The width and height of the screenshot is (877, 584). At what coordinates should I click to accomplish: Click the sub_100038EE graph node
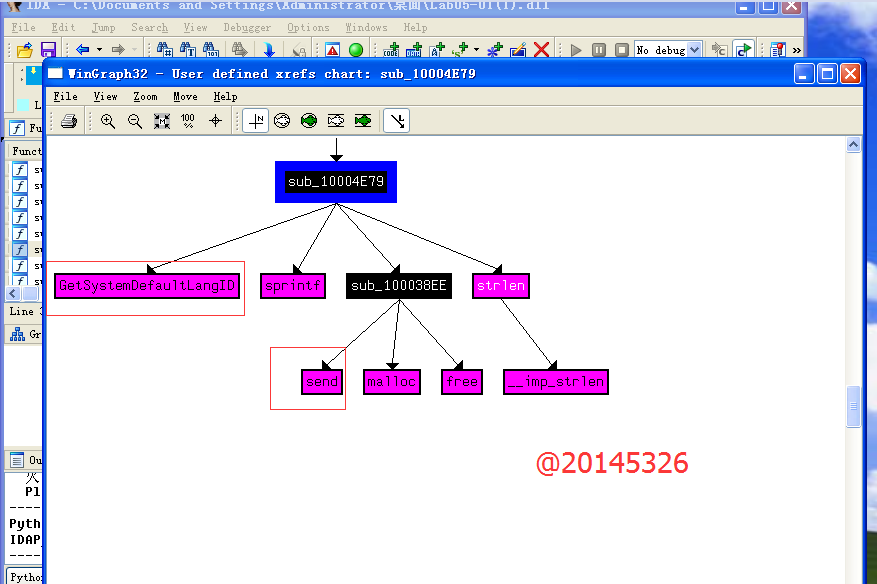click(x=399, y=286)
